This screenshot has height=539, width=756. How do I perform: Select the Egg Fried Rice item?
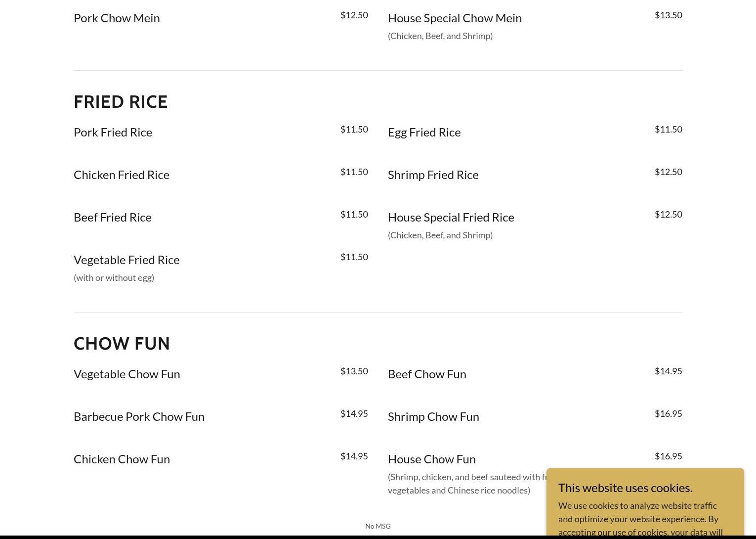point(424,132)
